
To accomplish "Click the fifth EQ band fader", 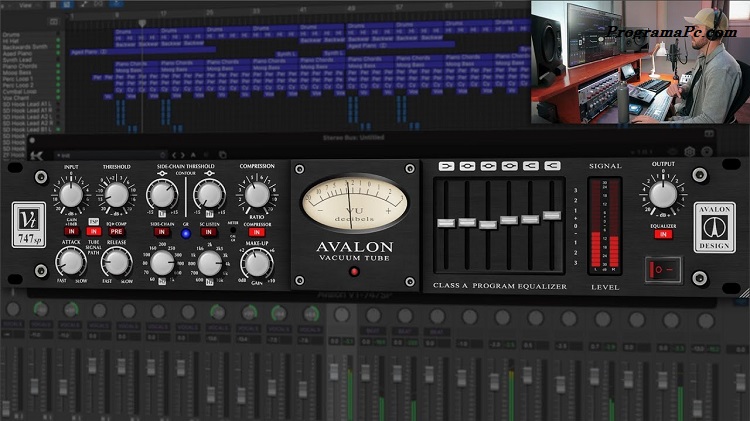I will pyautogui.click(x=530, y=220).
